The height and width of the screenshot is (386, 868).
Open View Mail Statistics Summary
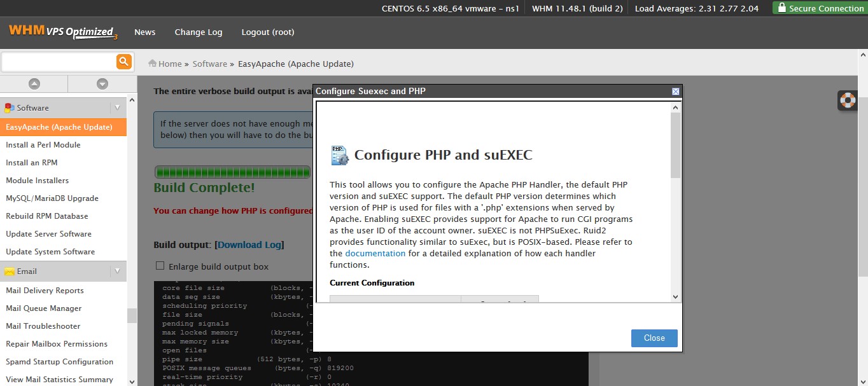click(60, 380)
